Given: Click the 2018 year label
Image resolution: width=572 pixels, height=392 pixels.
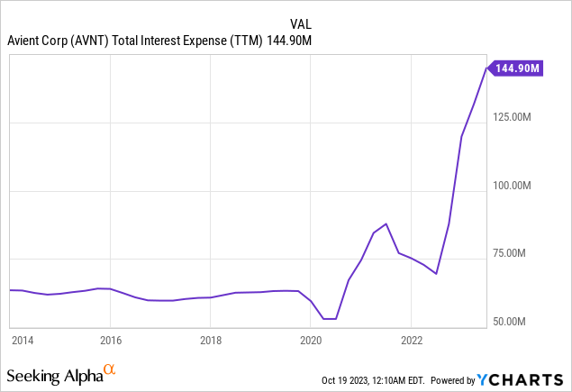Looking at the screenshot, I should coord(210,340).
